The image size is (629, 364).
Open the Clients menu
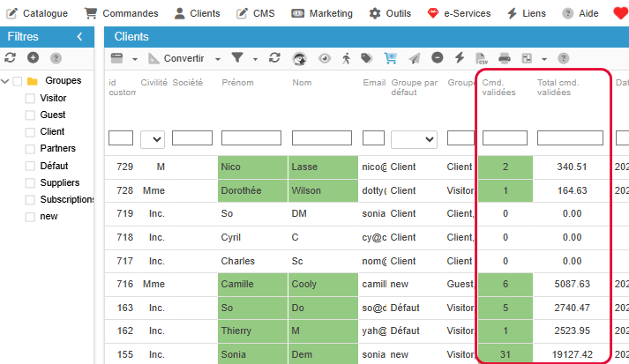[x=197, y=13]
